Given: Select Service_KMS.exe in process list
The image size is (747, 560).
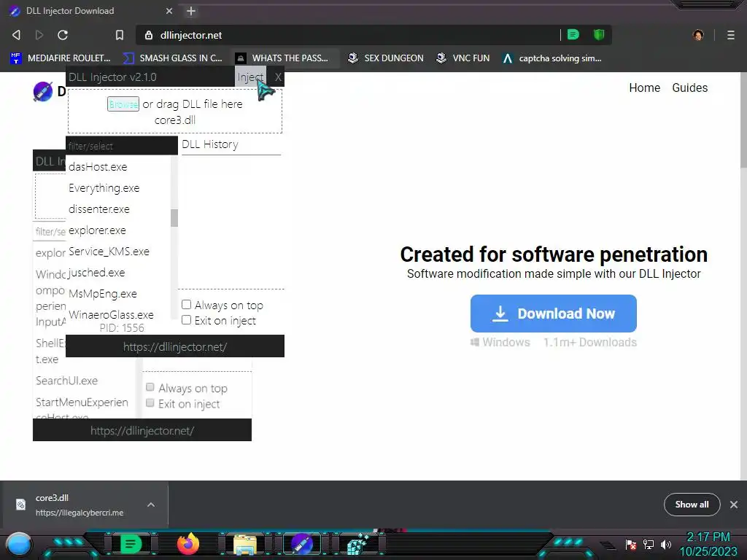Looking at the screenshot, I should (109, 251).
